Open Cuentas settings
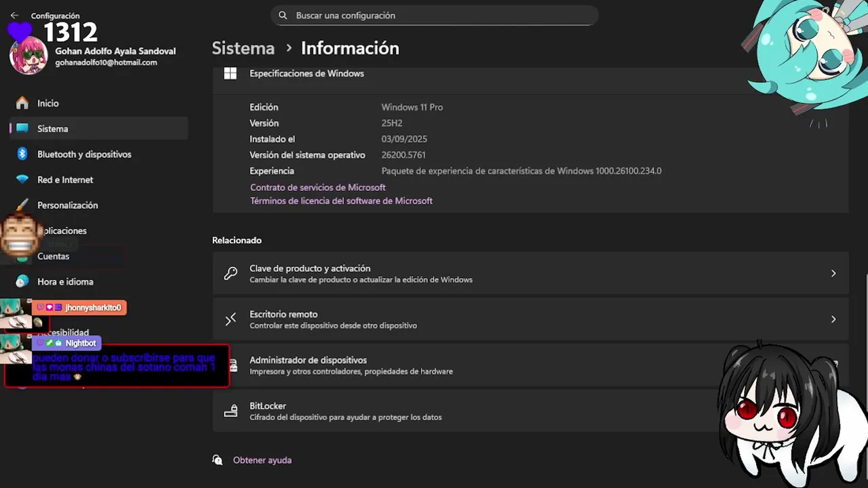 [99, 256]
